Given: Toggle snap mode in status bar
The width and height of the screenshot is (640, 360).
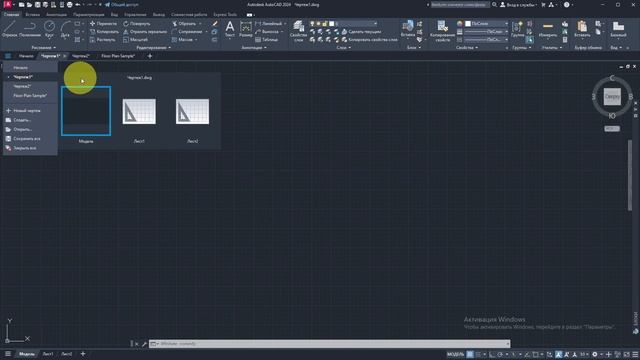Looking at the screenshot, I should 478,354.
